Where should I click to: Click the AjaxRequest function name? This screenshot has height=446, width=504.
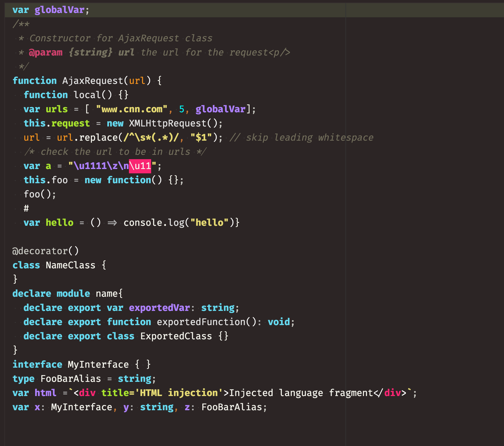93,81
